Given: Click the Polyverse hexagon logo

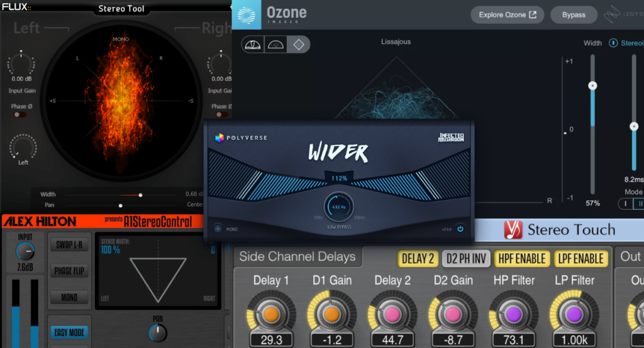Looking at the screenshot, I should (x=219, y=138).
